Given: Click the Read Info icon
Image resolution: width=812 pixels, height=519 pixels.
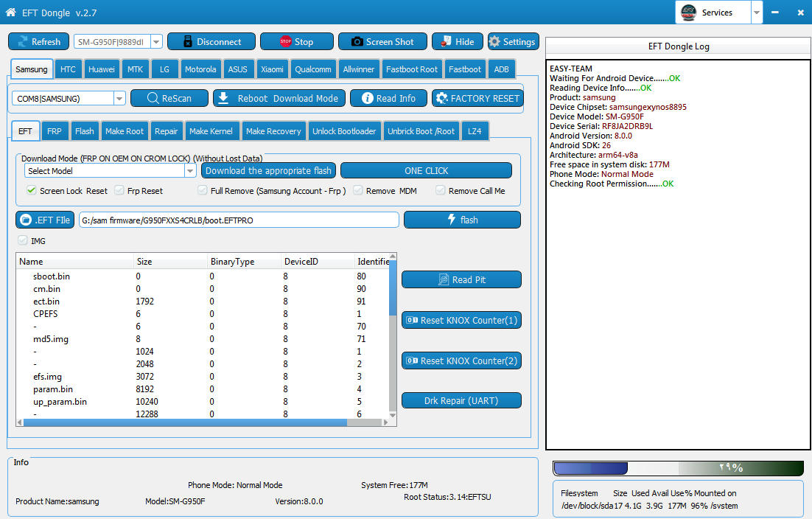Looking at the screenshot, I should [x=367, y=98].
